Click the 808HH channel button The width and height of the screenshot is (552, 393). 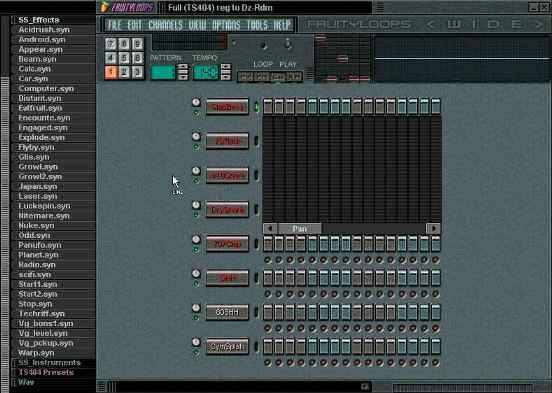click(x=227, y=312)
